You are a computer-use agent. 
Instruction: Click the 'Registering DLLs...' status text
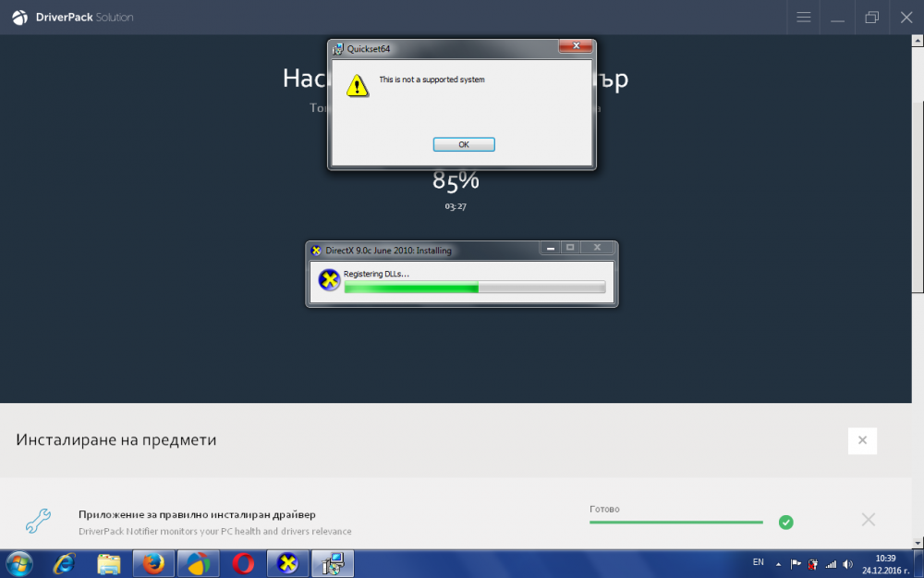376,274
